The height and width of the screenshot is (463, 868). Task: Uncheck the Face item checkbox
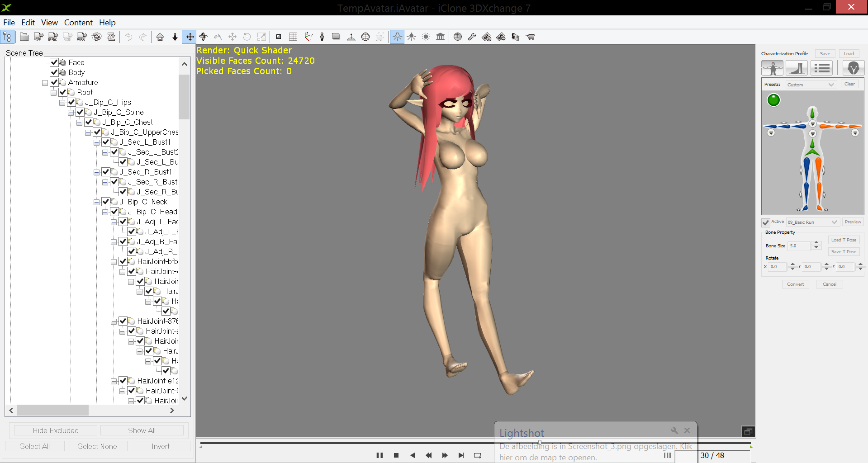click(x=54, y=62)
